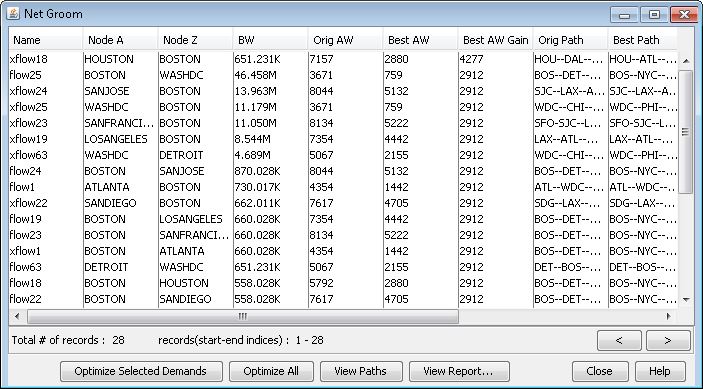Viewport: 703px width, 389px height.
Task: Click HOUSTON in Node Z column
Action: point(184,283)
